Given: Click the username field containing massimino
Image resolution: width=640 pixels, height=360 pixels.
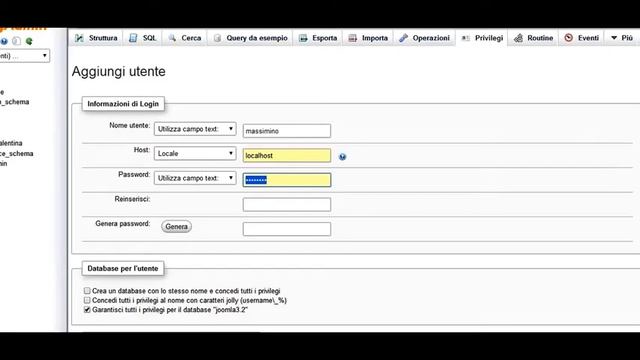Looking at the screenshot, I should point(287,131).
